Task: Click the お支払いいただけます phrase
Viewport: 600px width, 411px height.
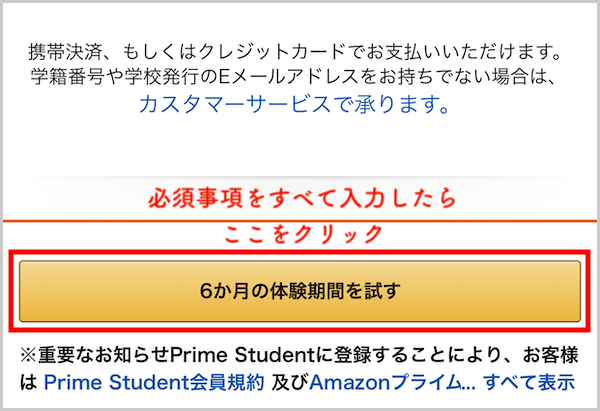Action: pyautogui.click(x=478, y=49)
